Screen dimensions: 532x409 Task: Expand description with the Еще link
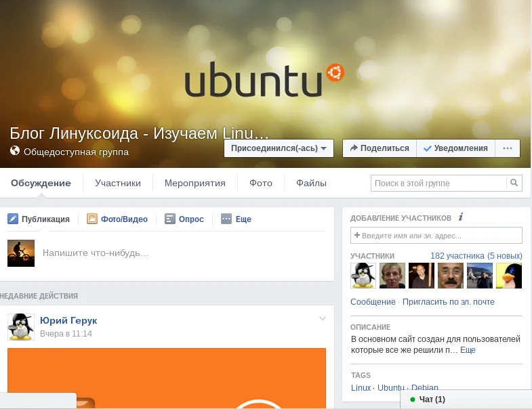point(468,350)
